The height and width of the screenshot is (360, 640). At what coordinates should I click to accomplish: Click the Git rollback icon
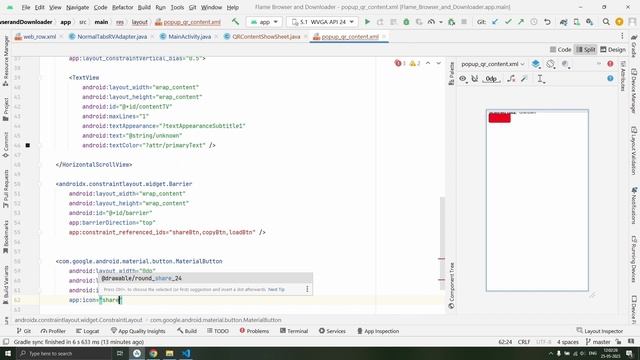547,22
